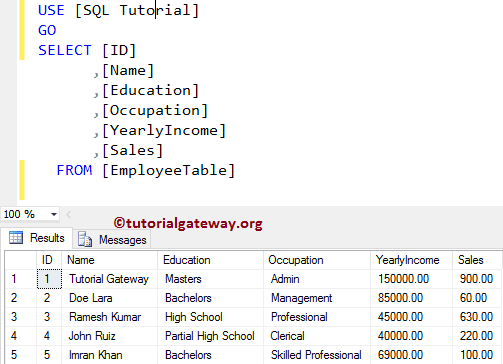503x364 pixels.
Task: Click the SELECT keyword in the query
Action: click(x=65, y=50)
